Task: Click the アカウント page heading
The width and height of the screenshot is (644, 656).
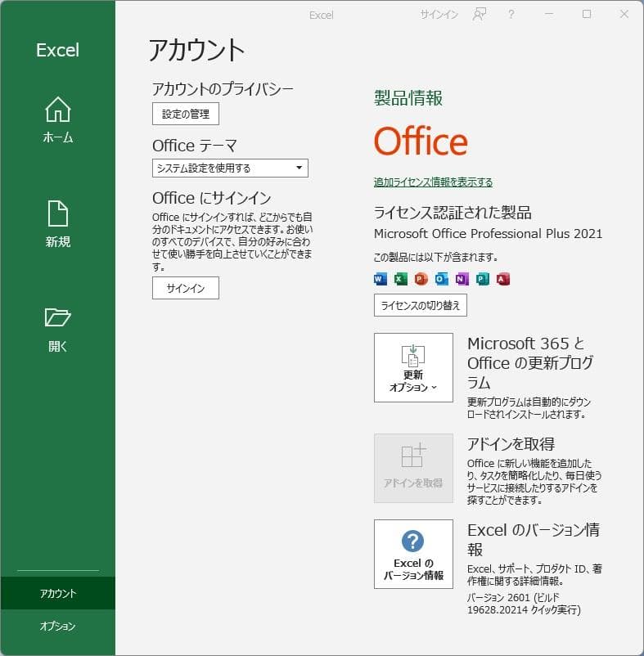Action: point(196,50)
